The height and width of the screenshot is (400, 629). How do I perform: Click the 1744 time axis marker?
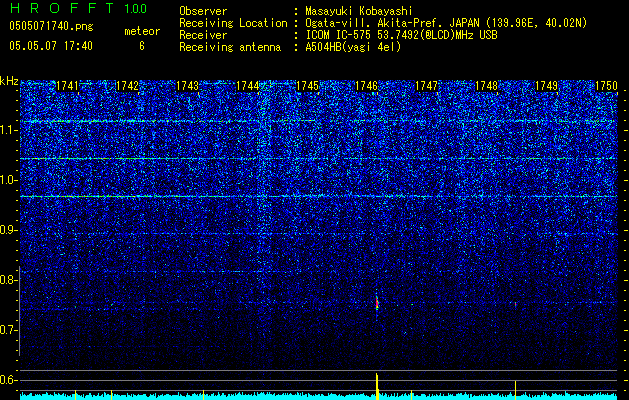[x=248, y=86]
